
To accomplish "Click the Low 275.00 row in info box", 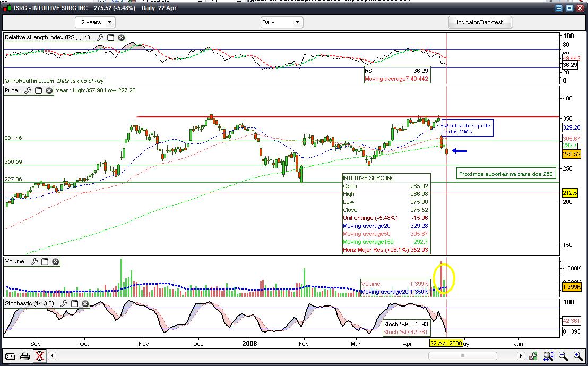I will tap(386, 202).
